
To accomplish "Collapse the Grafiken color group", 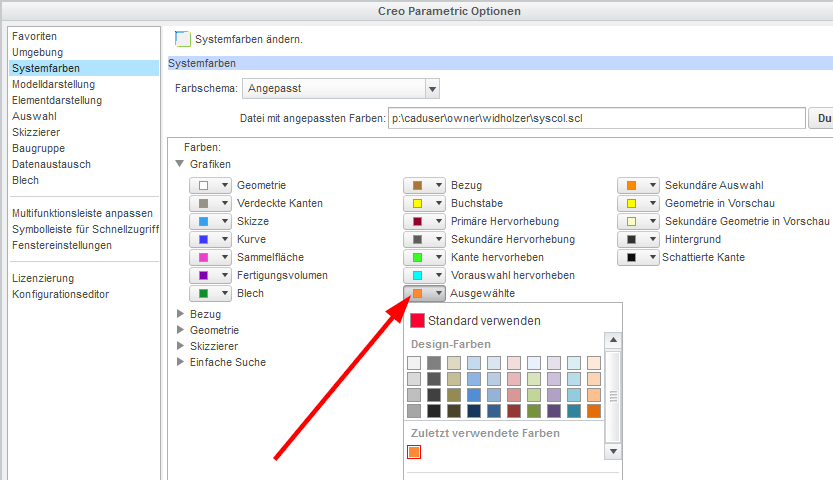I will click(181, 163).
